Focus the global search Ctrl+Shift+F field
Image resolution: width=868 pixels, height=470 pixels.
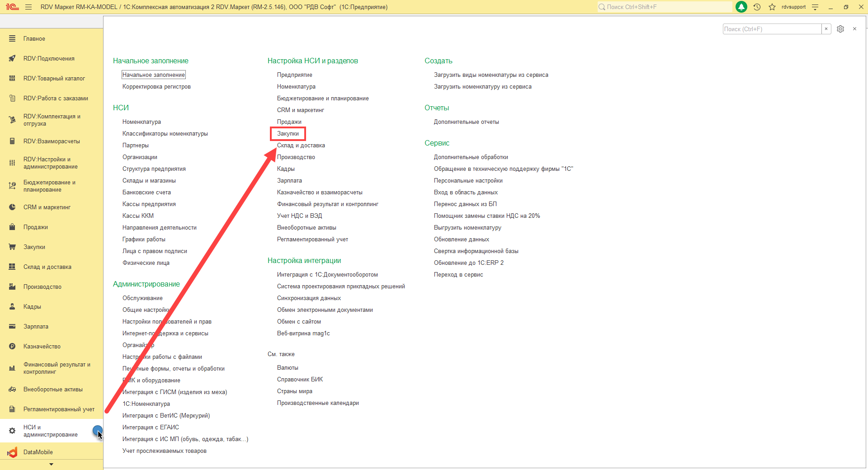665,7
